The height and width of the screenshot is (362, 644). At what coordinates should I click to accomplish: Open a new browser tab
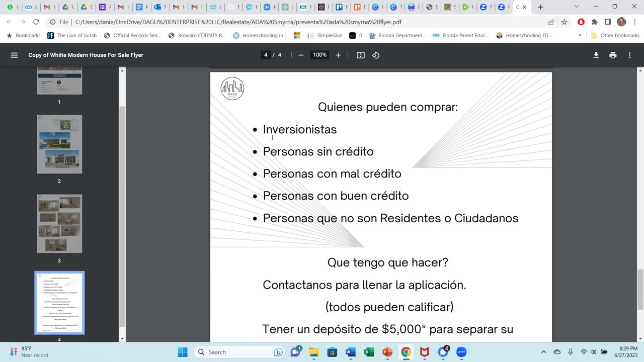[x=540, y=7]
